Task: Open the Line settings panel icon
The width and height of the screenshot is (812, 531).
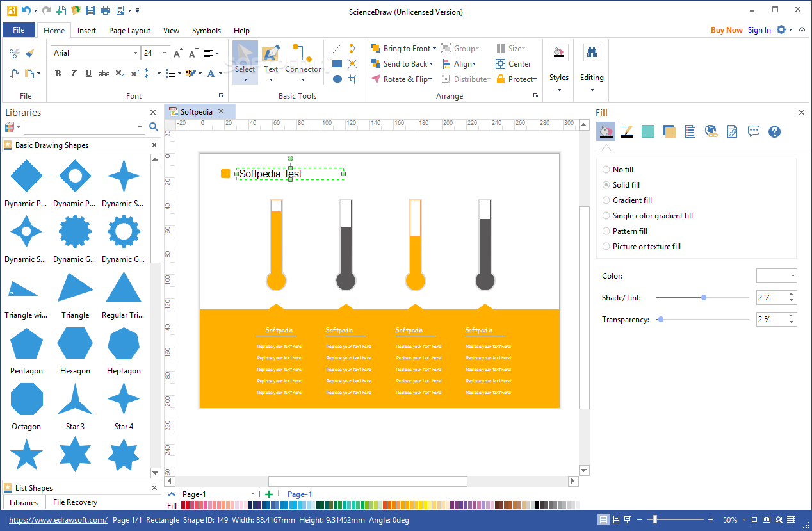Action: tap(627, 131)
